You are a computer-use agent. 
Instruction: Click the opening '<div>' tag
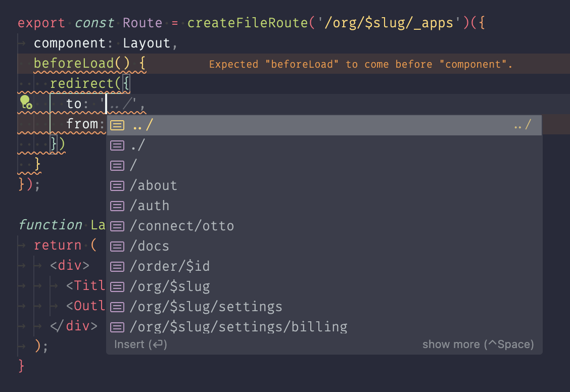(x=70, y=266)
